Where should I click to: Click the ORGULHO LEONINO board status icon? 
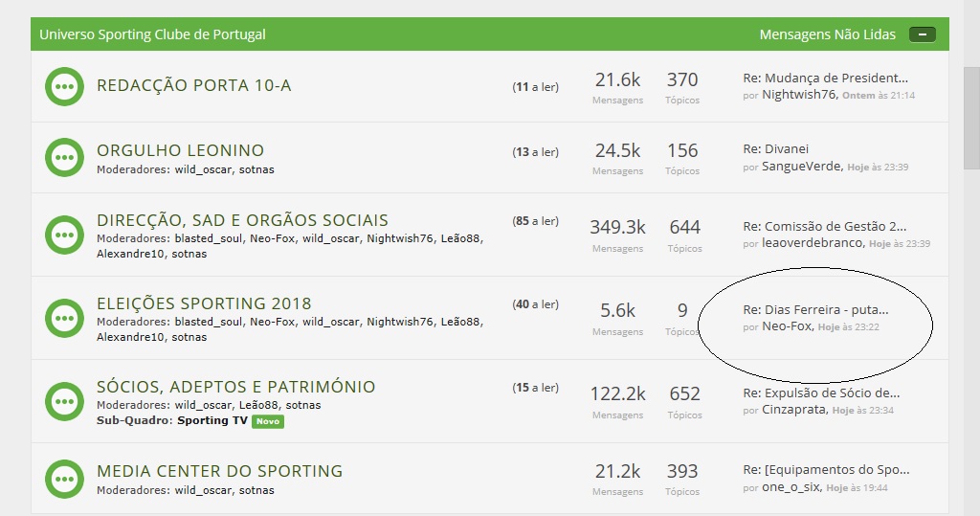(64, 157)
